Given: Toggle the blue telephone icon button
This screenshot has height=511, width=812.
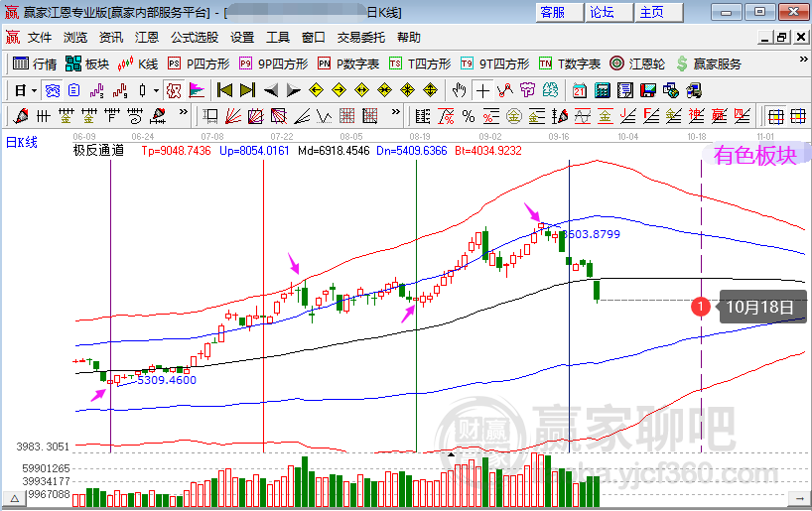Looking at the screenshot, I should 53,91.
